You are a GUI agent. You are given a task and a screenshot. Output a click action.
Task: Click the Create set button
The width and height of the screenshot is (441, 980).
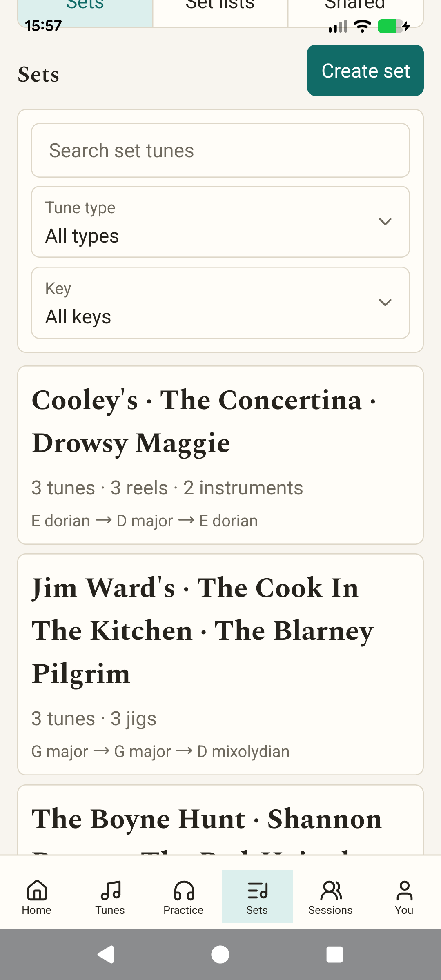click(365, 70)
